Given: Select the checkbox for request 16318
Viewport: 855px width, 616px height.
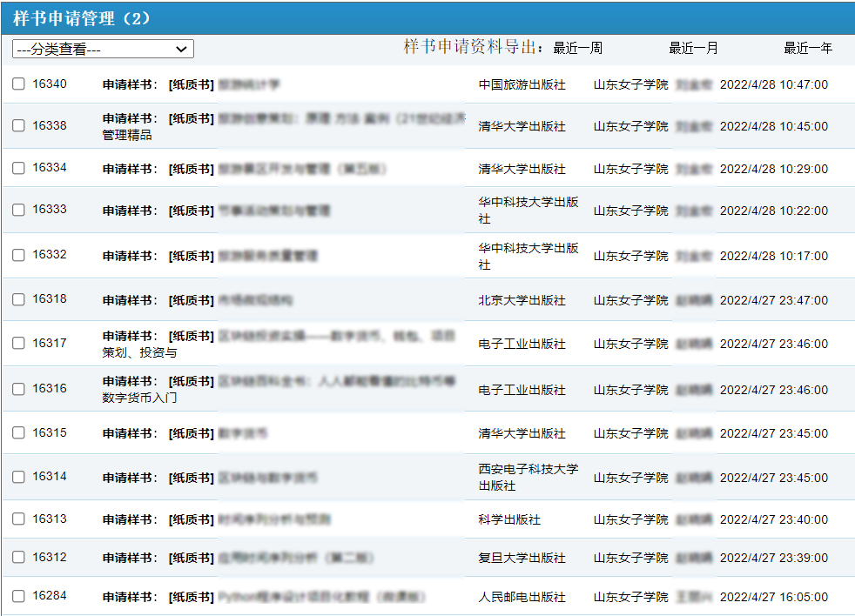Looking at the screenshot, I should click(x=18, y=299).
